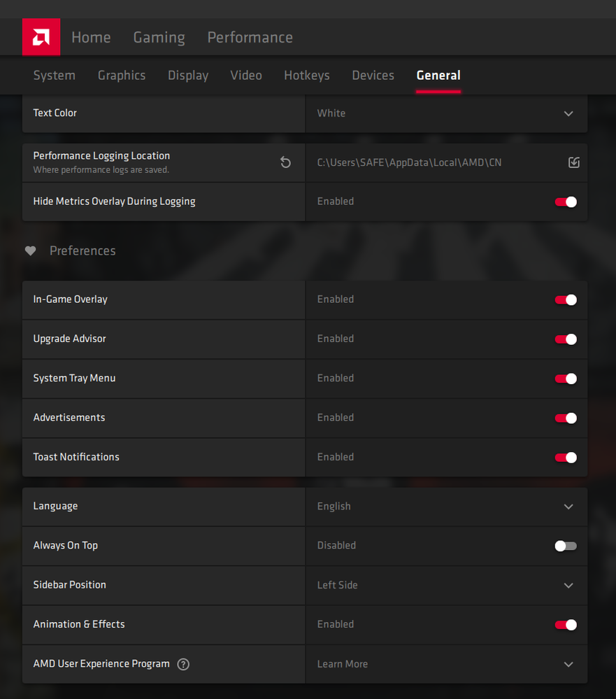Click the In-Game Overlay label
The height and width of the screenshot is (699, 616).
[71, 299]
